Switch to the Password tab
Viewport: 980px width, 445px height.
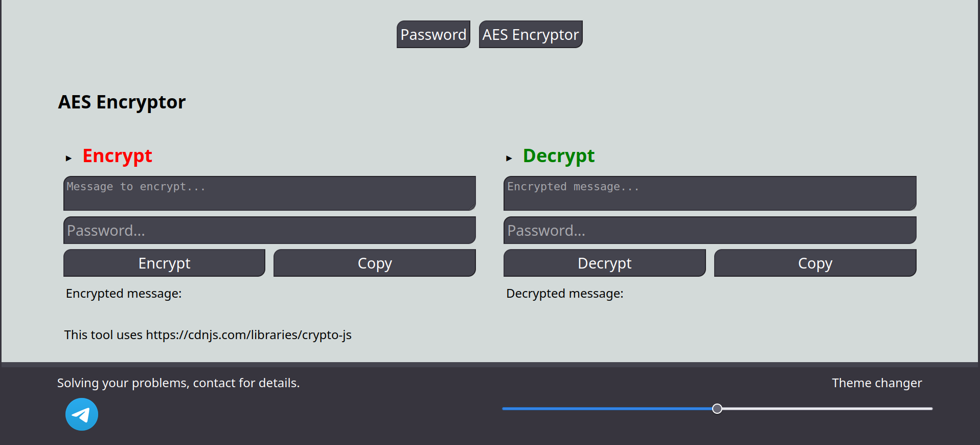[434, 34]
